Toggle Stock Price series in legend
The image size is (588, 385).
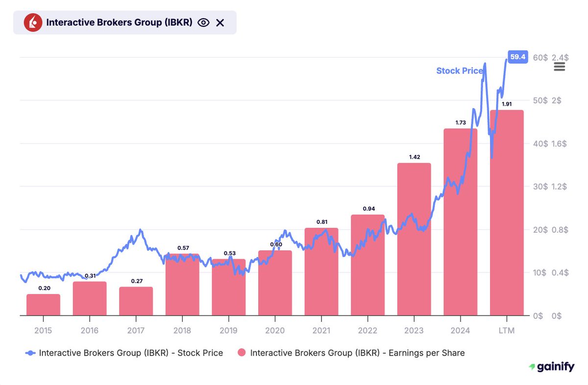pyautogui.click(x=124, y=353)
